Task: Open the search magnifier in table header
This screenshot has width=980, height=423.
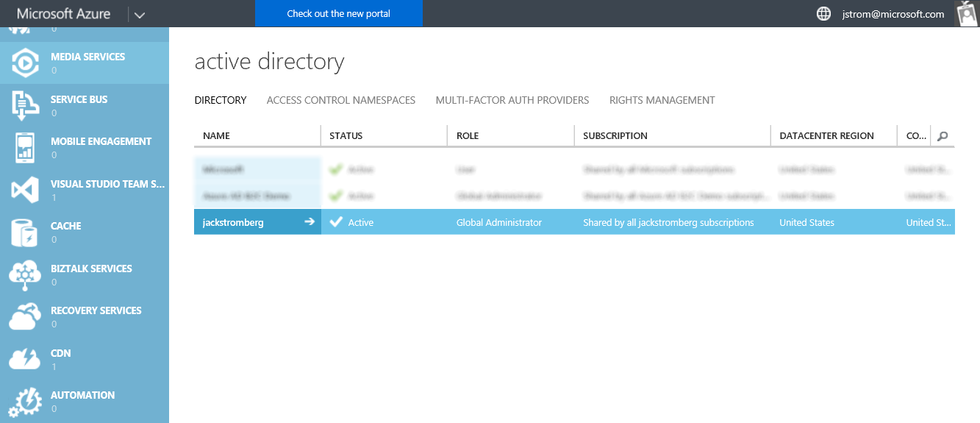Action: point(943,136)
